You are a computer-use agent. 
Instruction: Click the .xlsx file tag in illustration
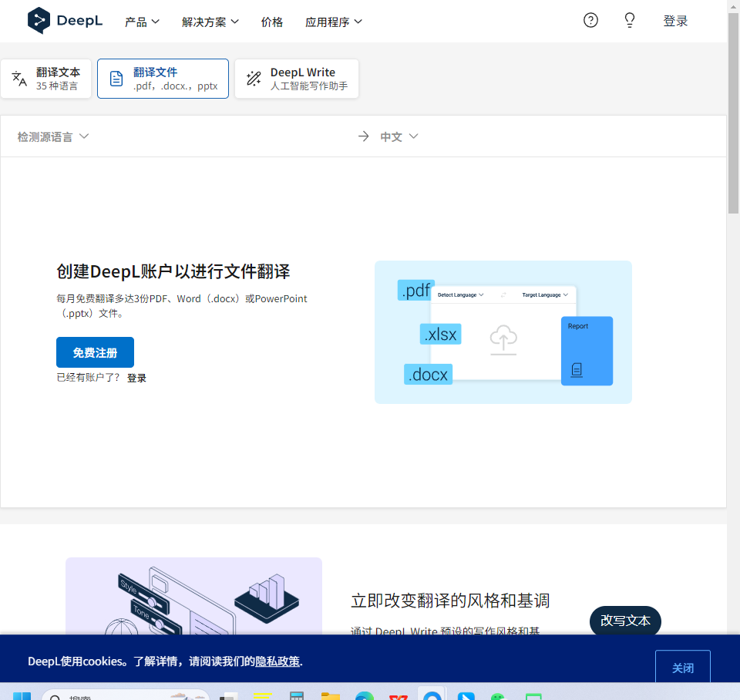[440, 334]
